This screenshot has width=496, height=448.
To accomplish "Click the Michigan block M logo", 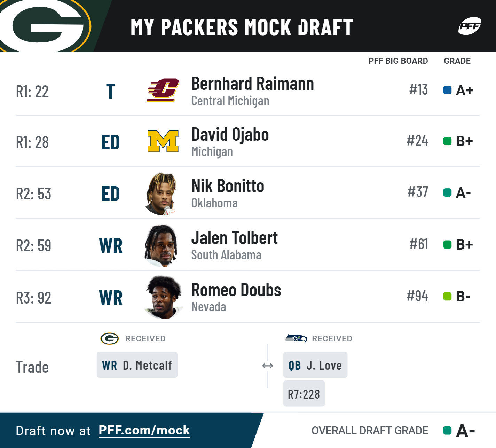I will [x=163, y=141].
